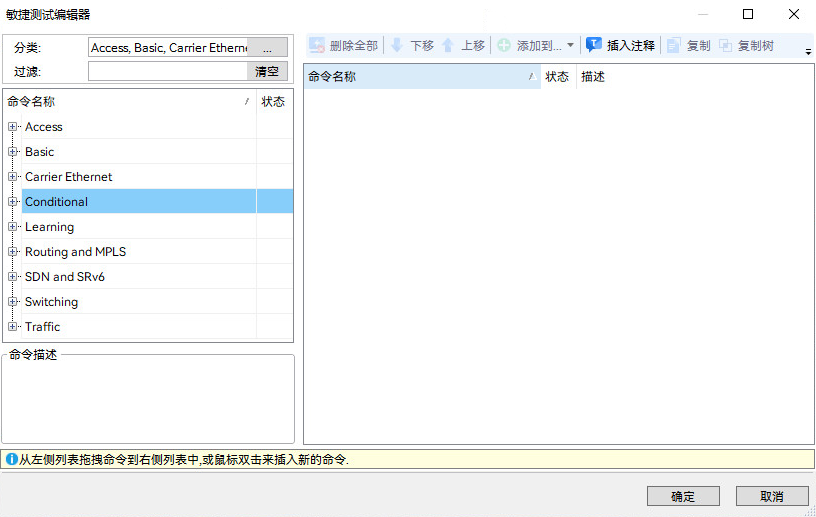Expand the Access command node
This screenshot has height=517, width=816.
coord(13,127)
